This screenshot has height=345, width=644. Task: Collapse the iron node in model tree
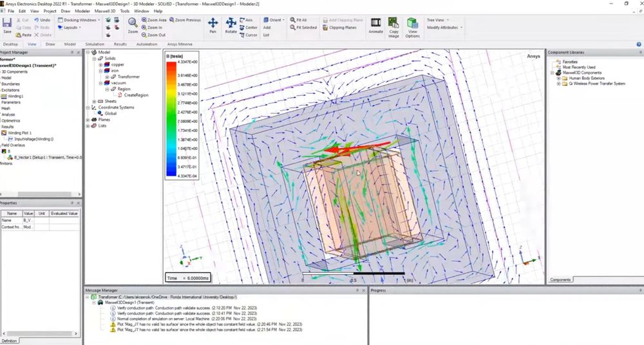point(100,71)
